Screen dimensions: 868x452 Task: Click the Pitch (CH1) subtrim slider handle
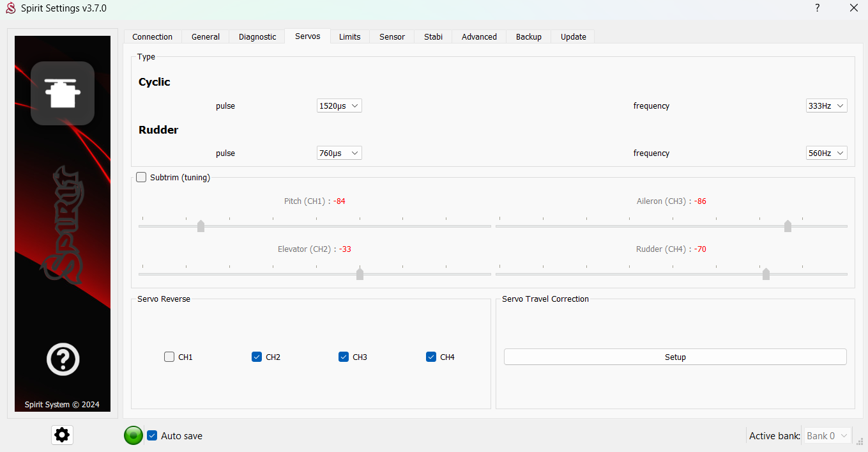(201, 226)
